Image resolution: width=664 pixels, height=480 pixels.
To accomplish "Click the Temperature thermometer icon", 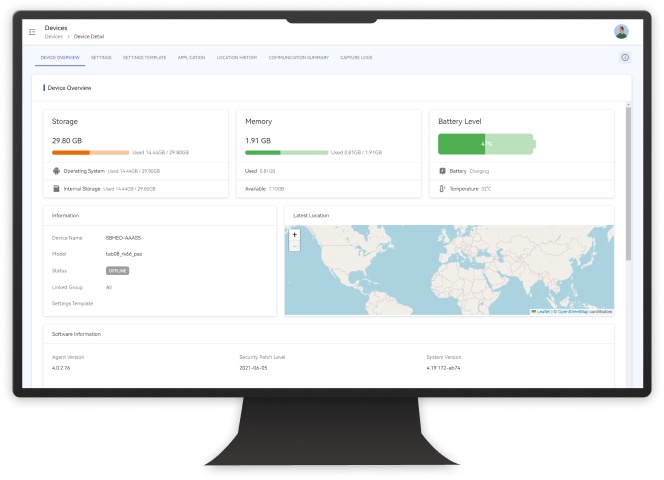I will pos(442,188).
